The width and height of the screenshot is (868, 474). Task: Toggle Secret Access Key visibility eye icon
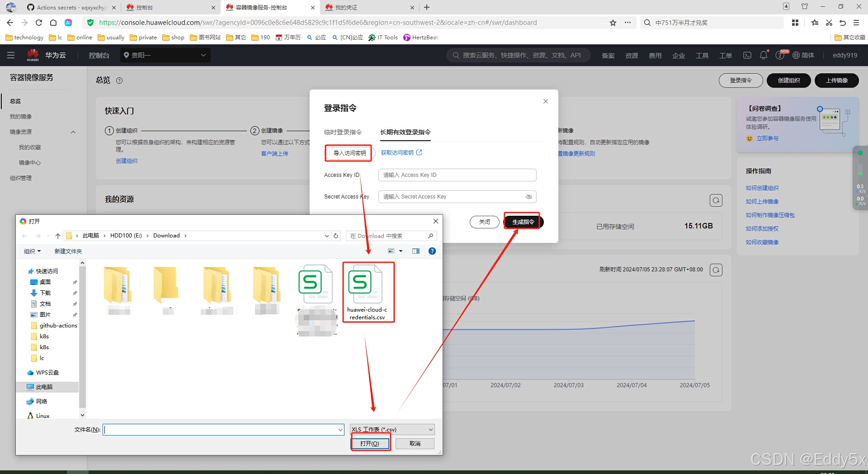(x=528, y=197)
